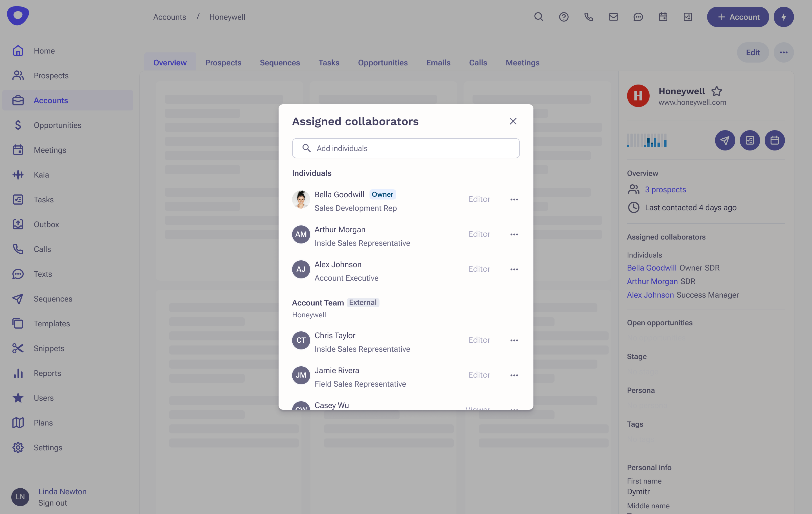Click the Add individuals search field
The height and width of the screenshot is (514, 812).
406,148
